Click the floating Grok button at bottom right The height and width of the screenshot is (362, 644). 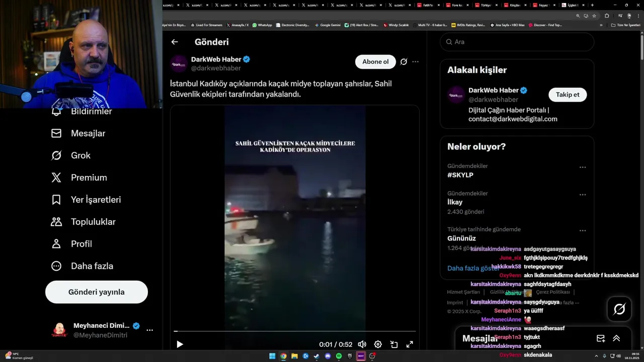click(x=619, y=309)
